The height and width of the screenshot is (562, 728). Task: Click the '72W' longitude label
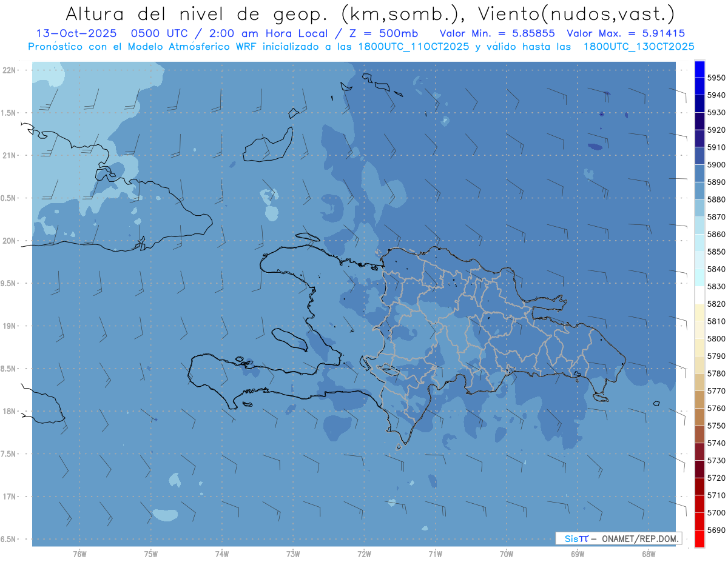[x=364, y=555]
